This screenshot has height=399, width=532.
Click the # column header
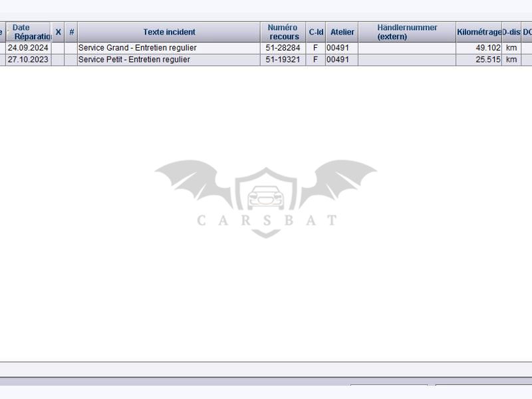pos(71,32)
